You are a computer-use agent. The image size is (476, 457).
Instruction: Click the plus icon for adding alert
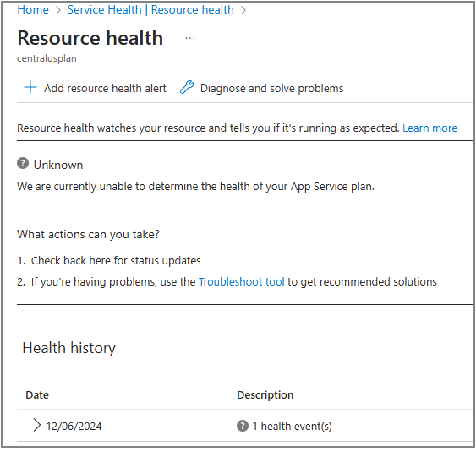tap(30, 87)
